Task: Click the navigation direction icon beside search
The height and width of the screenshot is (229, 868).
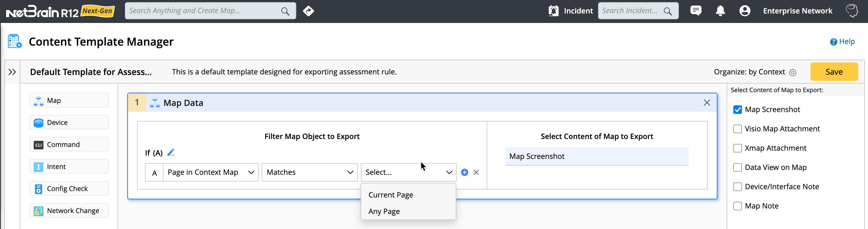Action: tap(308, 11)
